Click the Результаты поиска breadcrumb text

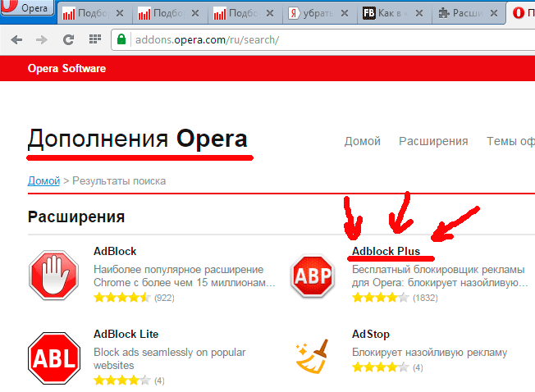pos(119,180)
